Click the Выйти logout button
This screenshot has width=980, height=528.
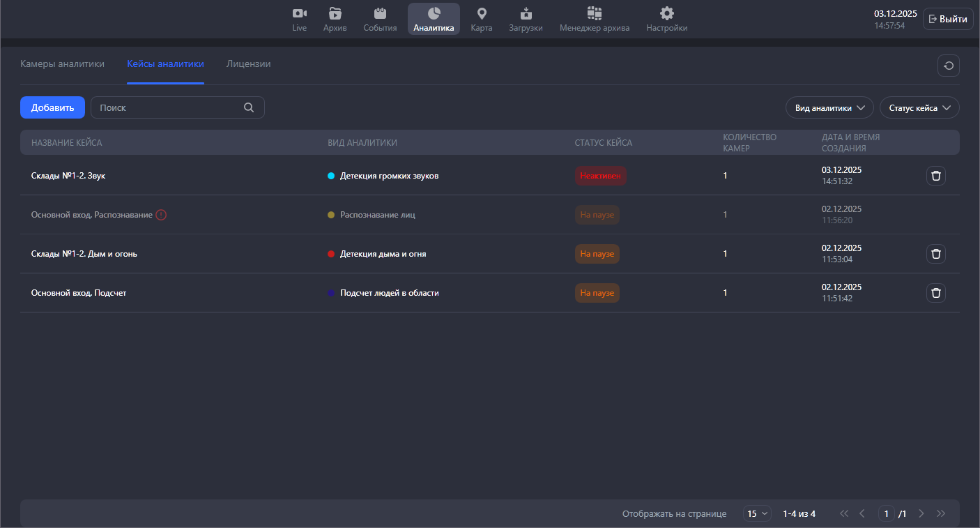point(947,19)
